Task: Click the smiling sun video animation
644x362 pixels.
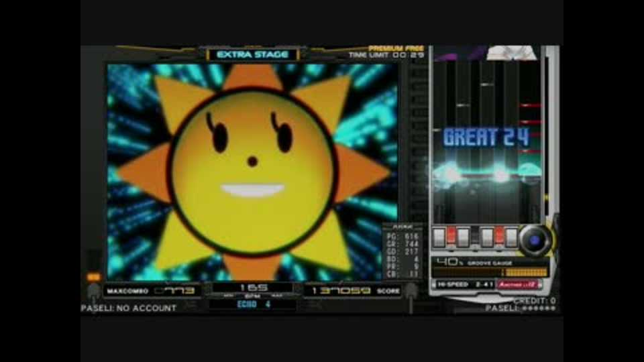Action: point(252,172)
